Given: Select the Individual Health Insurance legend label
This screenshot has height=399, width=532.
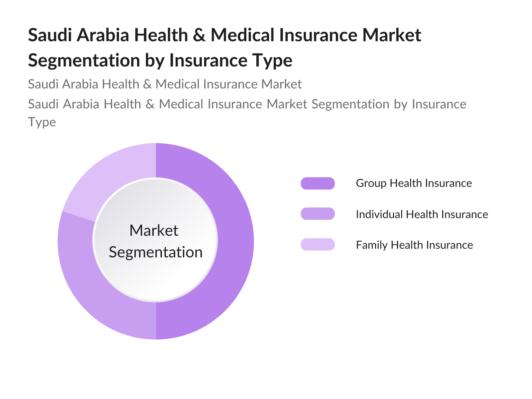Looking at the screenshot, I should pyautogui.click(x=422, y=214).
